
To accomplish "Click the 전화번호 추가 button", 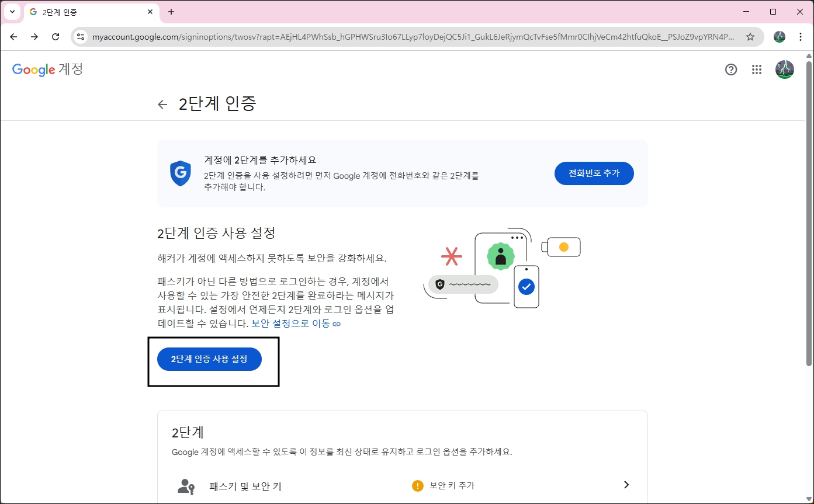I will (594, 173).
